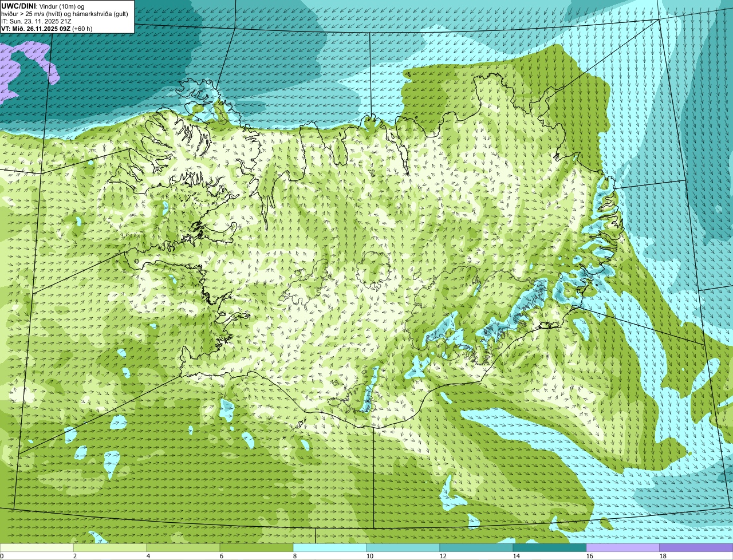The image size is (733, 560).
Task: Click the 'UWC/DINI: Vindur (10m) og' title line
Action: 43,6
